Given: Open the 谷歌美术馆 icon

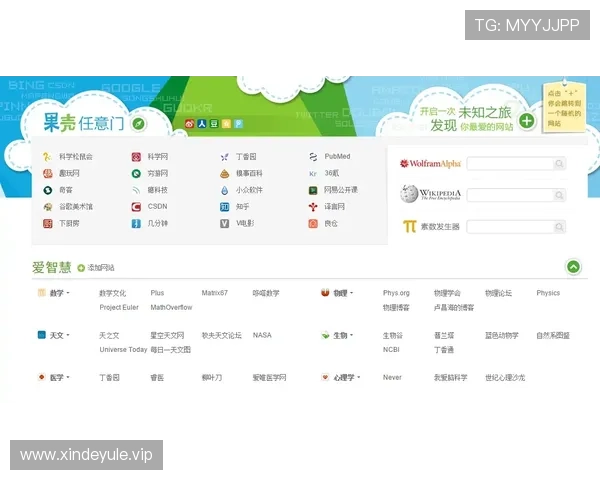Looking at the screenshot, I should click(47, 207).
